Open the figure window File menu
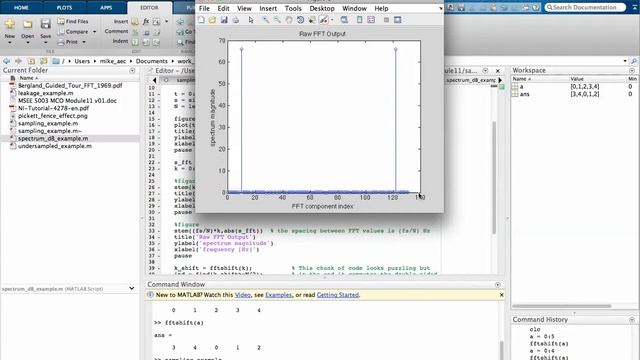 pyautogui.click(x=204, y=8)
